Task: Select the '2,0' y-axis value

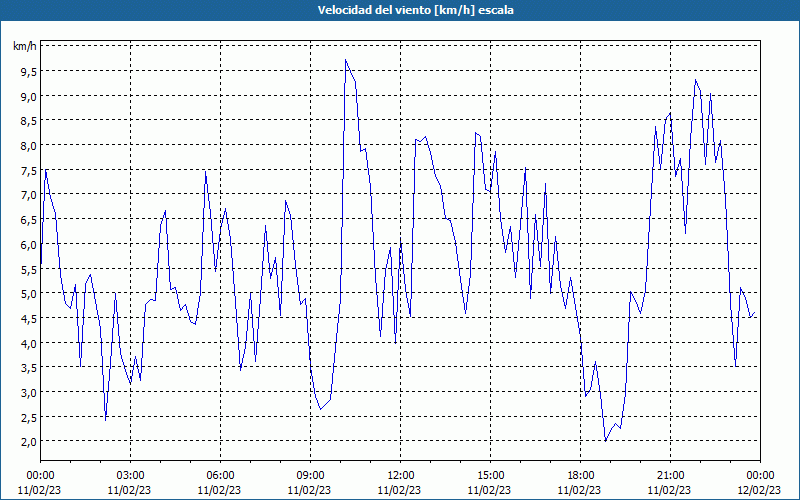Action: pyautogui.click(x=29, y=441)
